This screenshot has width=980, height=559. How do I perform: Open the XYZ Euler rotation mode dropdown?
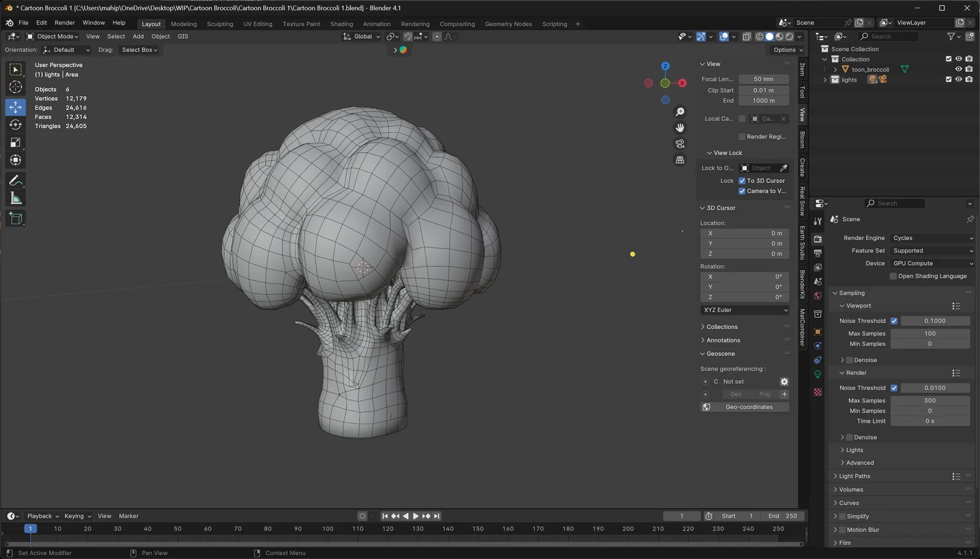tap(745, 310)
